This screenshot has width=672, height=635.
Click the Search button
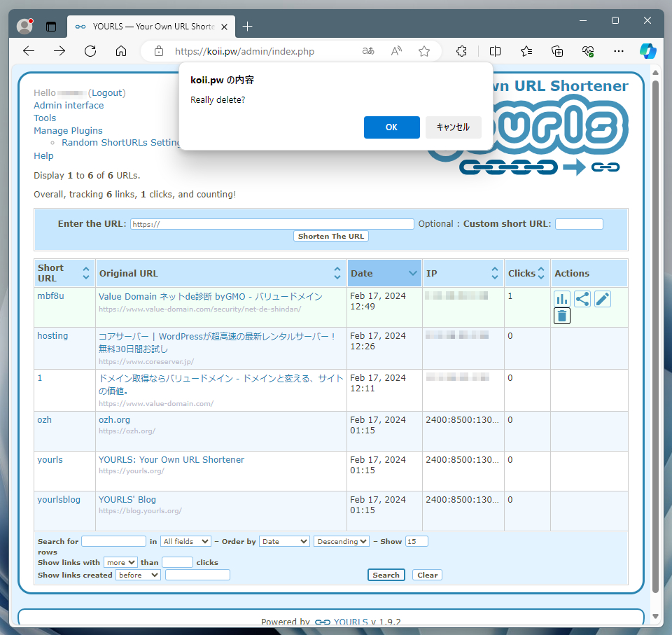point(386,575)
